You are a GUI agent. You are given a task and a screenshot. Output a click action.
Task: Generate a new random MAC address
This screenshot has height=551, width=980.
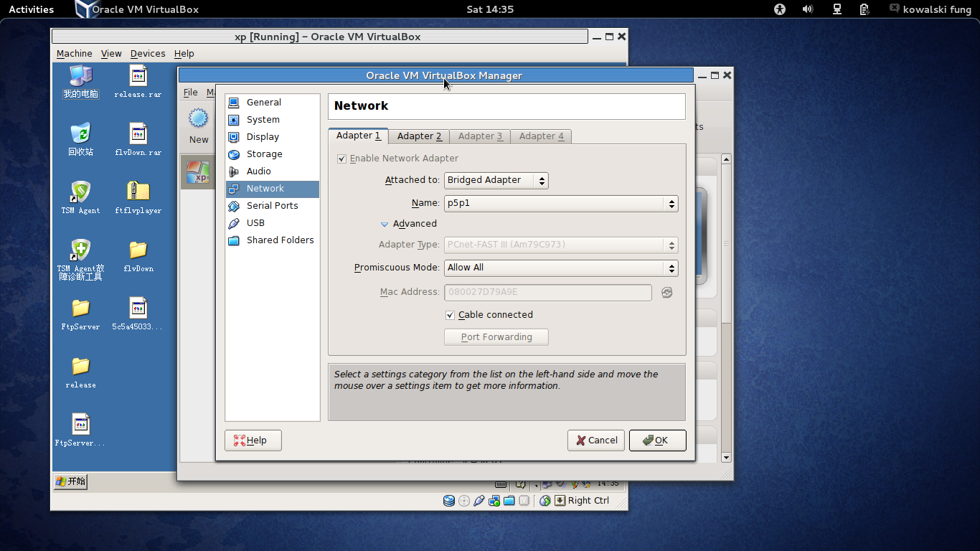tap(667, 292)
